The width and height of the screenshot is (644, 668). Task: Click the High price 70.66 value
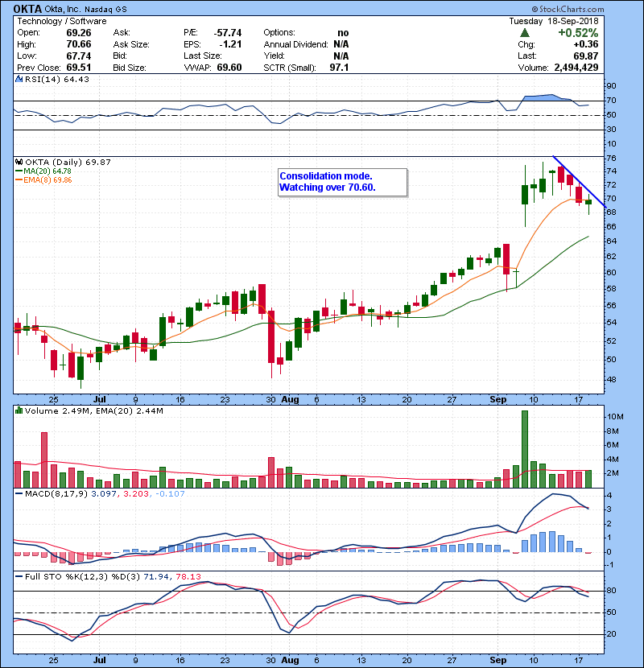(x=79, y=44)
